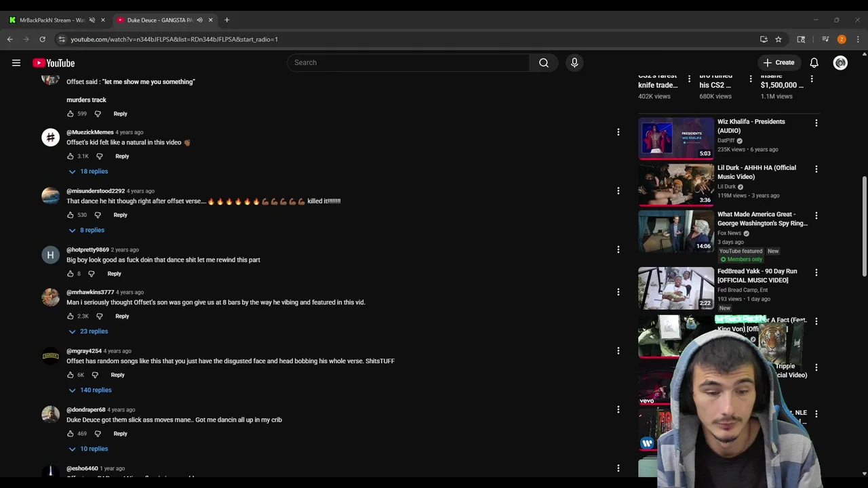Expand the 8 replies thread
Viewport: 868px width, 488px height.
tap(87, 230)
